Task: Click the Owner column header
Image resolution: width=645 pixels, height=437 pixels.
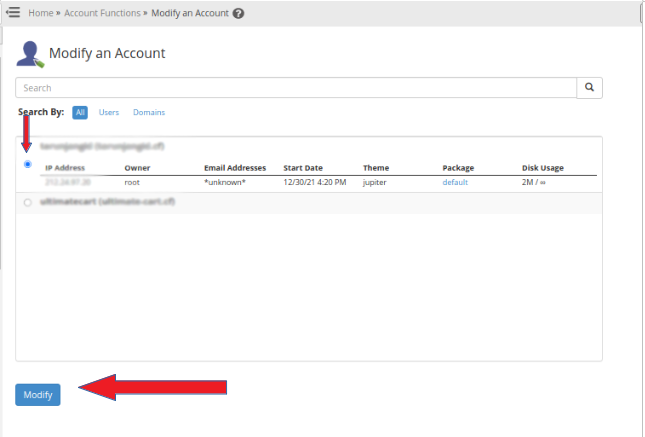Action: (x=137, y=168)
